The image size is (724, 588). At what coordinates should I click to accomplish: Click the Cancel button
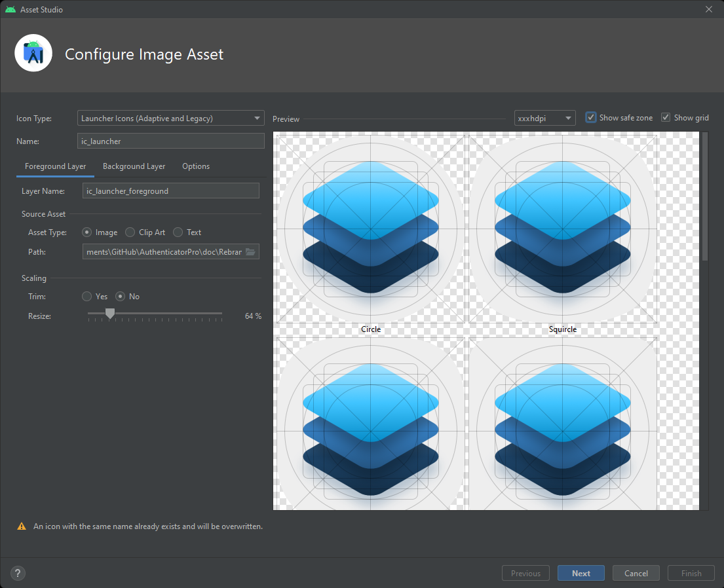click(636, 573)
